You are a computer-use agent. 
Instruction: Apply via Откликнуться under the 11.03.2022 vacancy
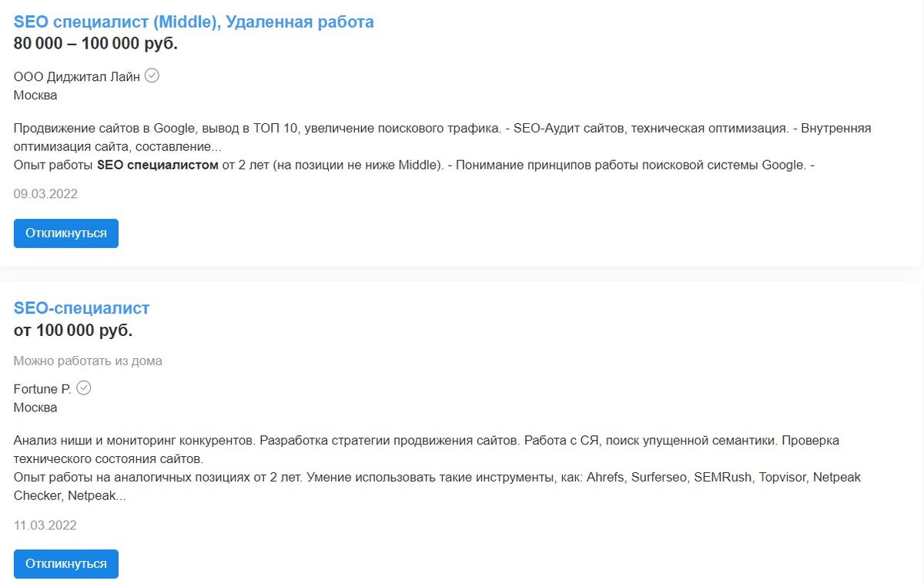click(66, 564)
